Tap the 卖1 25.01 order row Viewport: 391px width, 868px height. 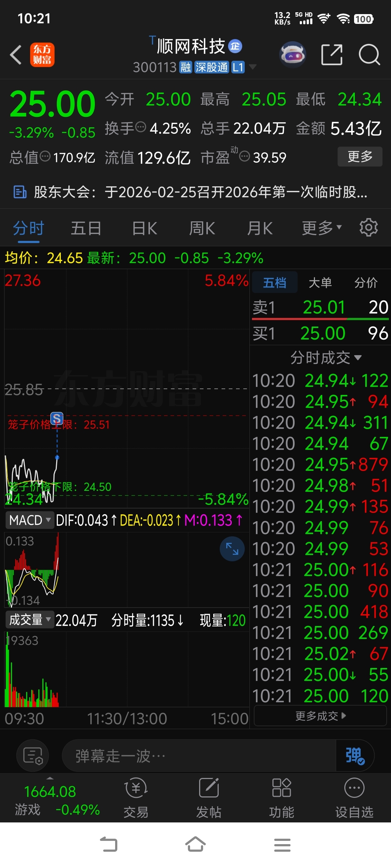click(320, 307)
